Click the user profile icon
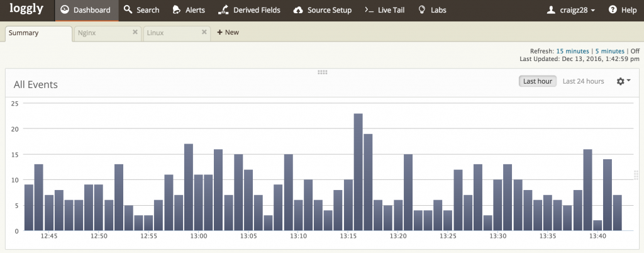The width and height of the screenshot is (644, 253). (x=551, y=10)
